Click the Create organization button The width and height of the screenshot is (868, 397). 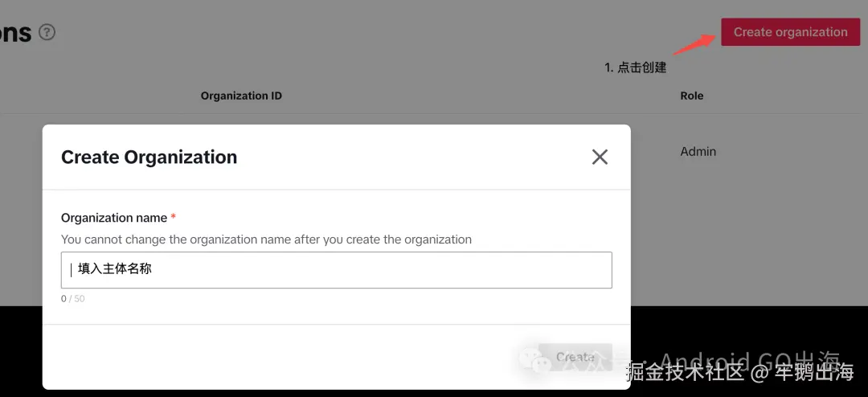(790, 32)
